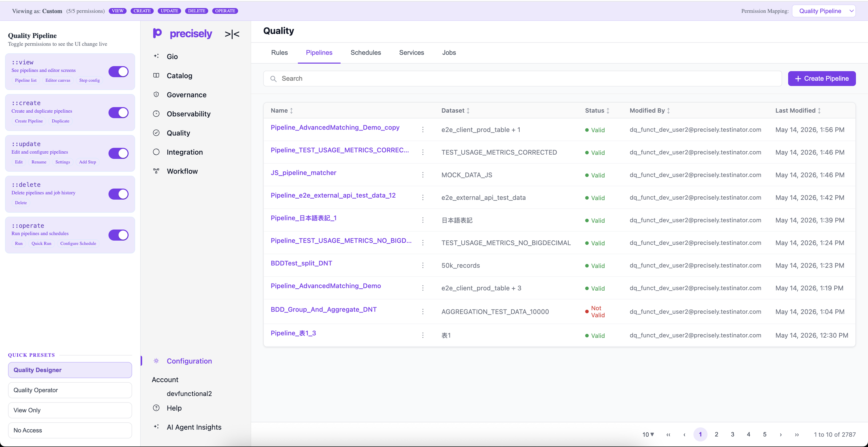The height and width of the screenshot is (447, 868).
Task: Click the Editor canvas chip
Action: [58, 80]
